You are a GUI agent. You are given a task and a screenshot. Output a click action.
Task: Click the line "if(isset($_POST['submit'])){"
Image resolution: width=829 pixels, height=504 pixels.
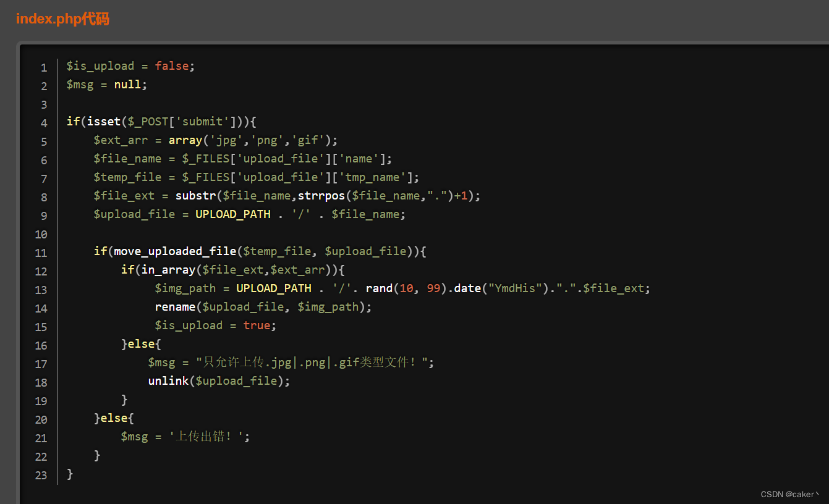(x=161, y=122)
